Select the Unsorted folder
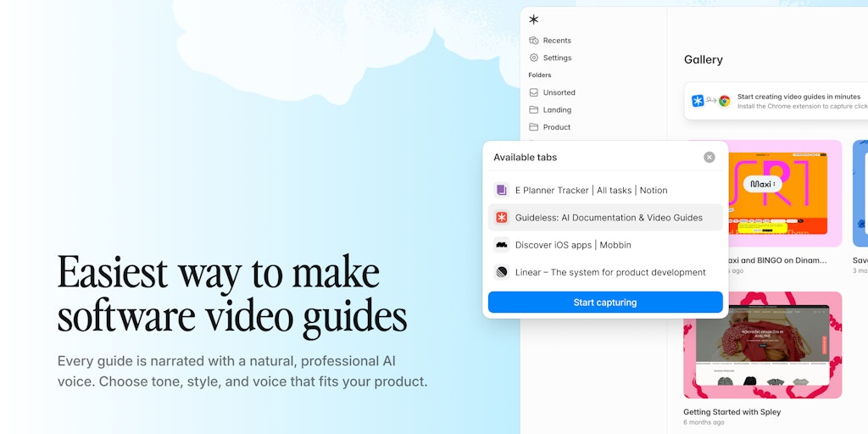The image size is (868, 434). 552,92
